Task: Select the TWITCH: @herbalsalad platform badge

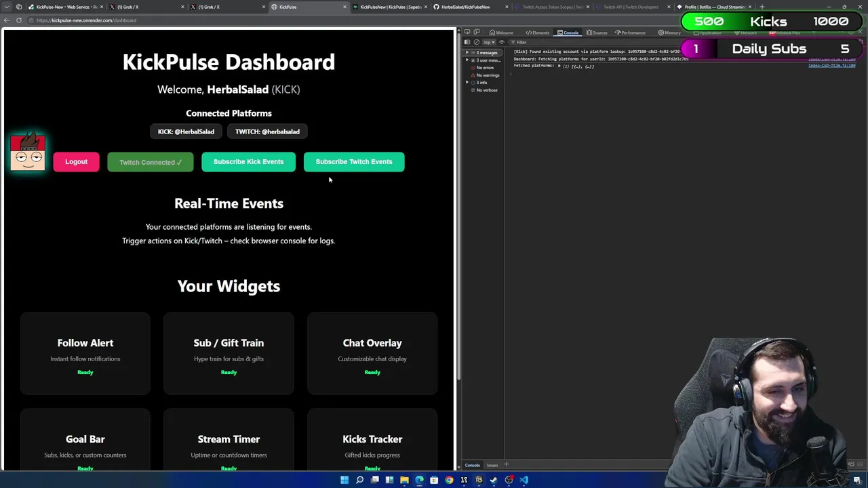Action: pos(267,131)
